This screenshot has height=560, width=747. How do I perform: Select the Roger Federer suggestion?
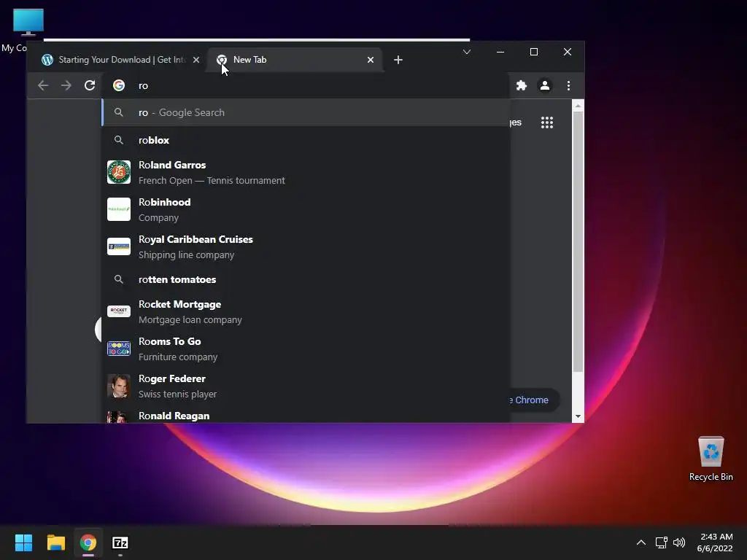point(306,386)
